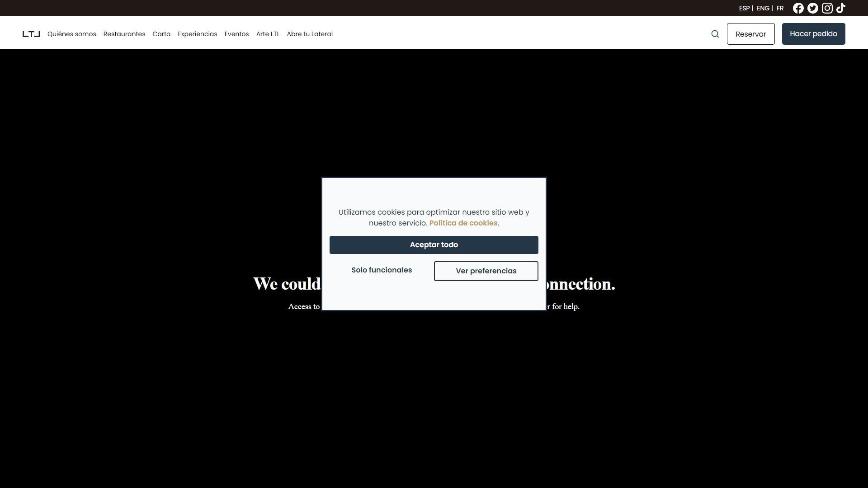Select the Lateral logo in the header
This screenshot has width=868, height=488.
(31, 33)
